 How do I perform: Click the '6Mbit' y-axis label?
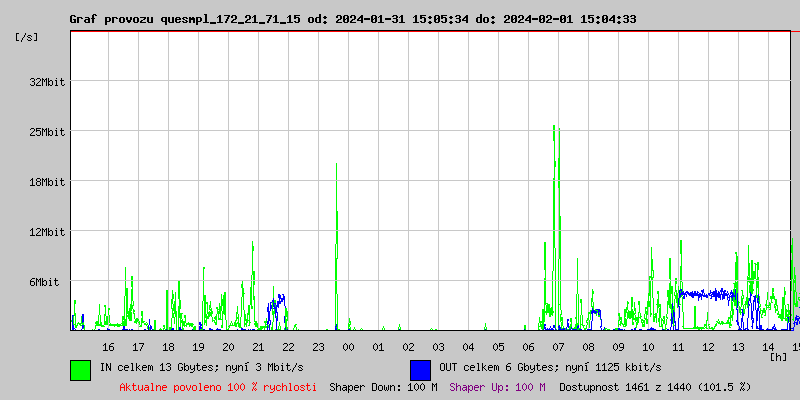(44, 282)
